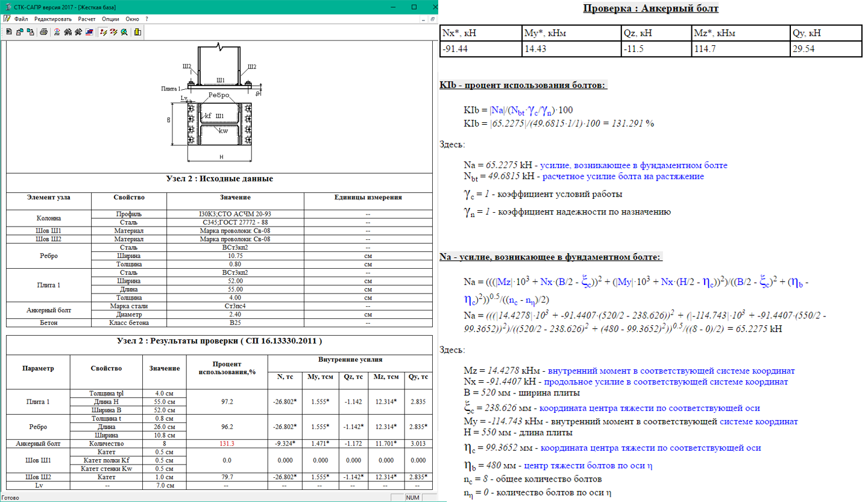Open the Расчет menu
Image resolution: width=868 pixels, height=502 pixels.
(87, 19)
